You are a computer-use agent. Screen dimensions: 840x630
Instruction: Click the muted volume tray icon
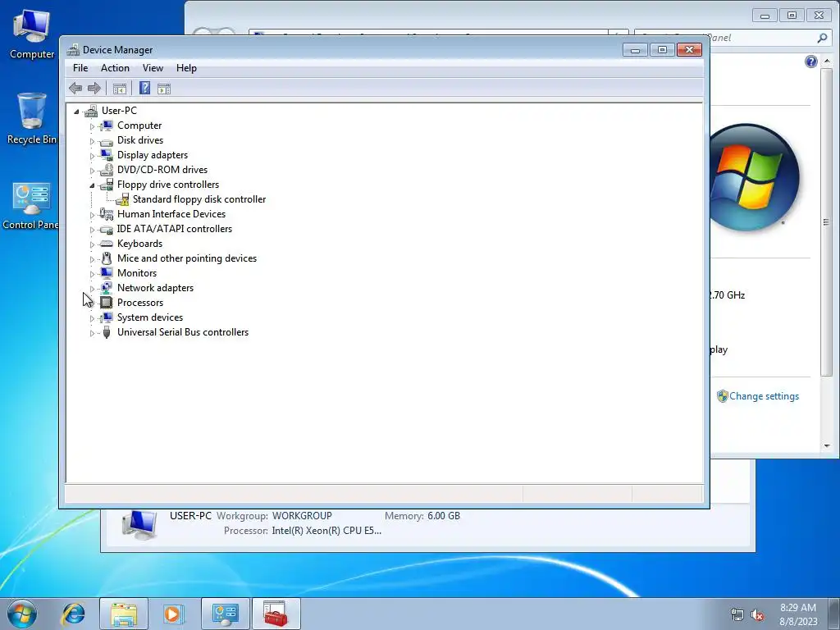(x=757, y=615)
